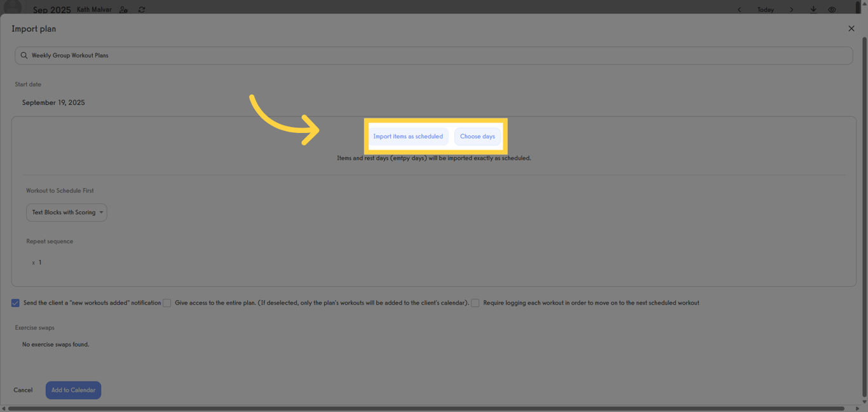Click the eye visibility icon near Today
The width and height of the screenshot is (868, 412).
click(832, 9)
